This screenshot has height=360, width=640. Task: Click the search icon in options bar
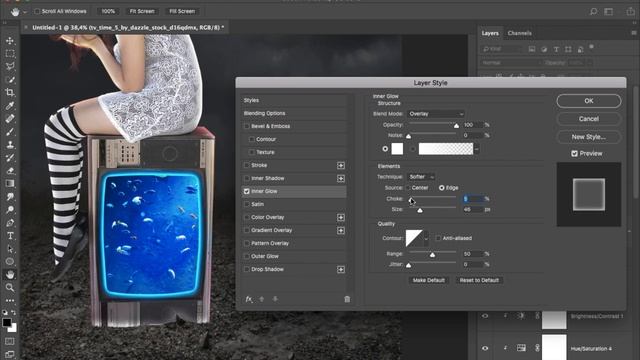593,11
